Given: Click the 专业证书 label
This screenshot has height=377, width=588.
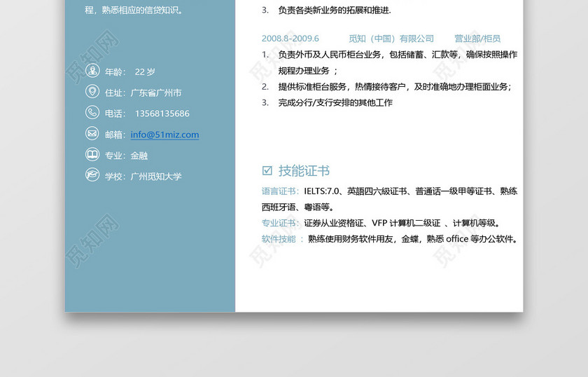Looking at the screenshot, I should [x=279, y=223].
